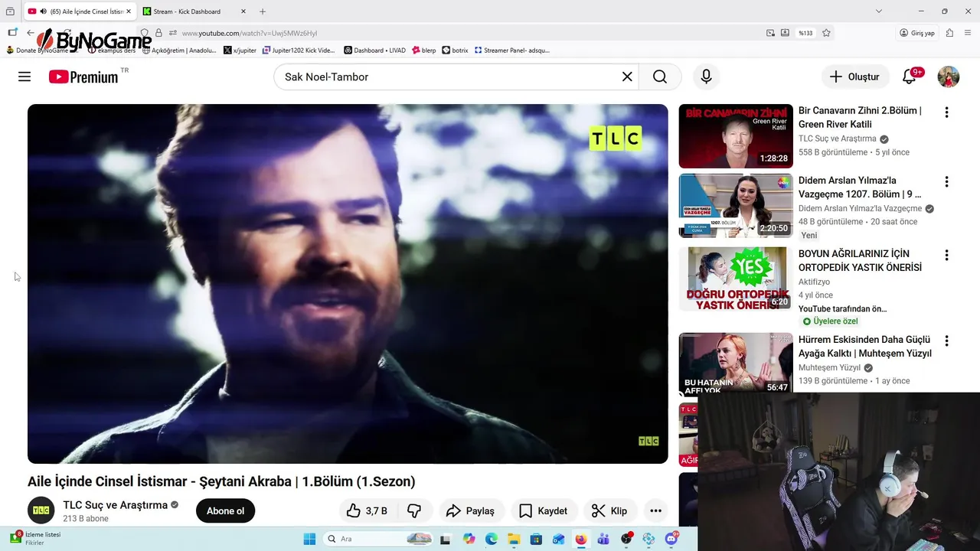Open Discord from taskbar
This screenshot has width=980, height=551.
tap(671, 539)
